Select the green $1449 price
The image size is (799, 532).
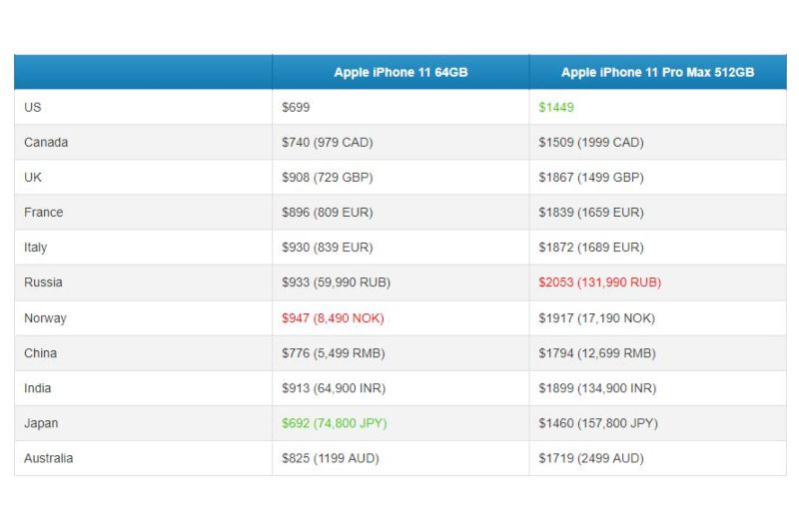(556, 108)
